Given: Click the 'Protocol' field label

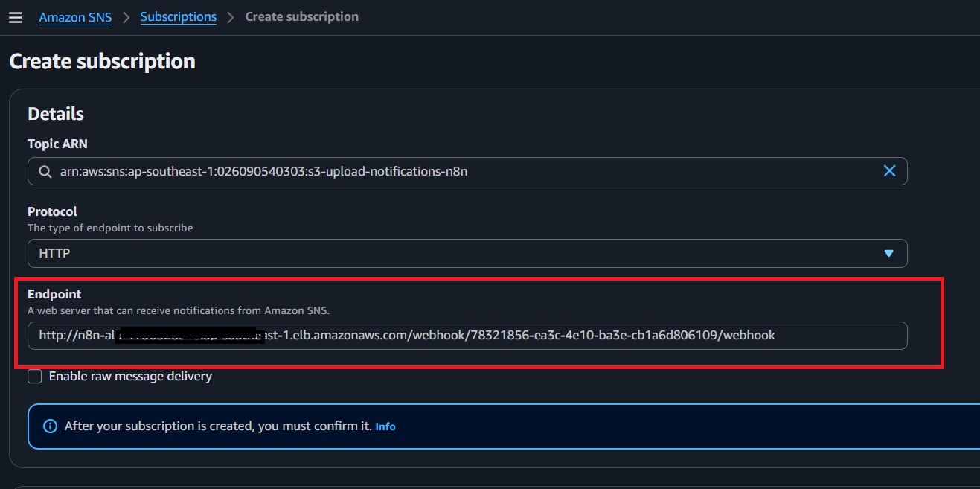Looking at the screenshot, I should coord(52,211).
